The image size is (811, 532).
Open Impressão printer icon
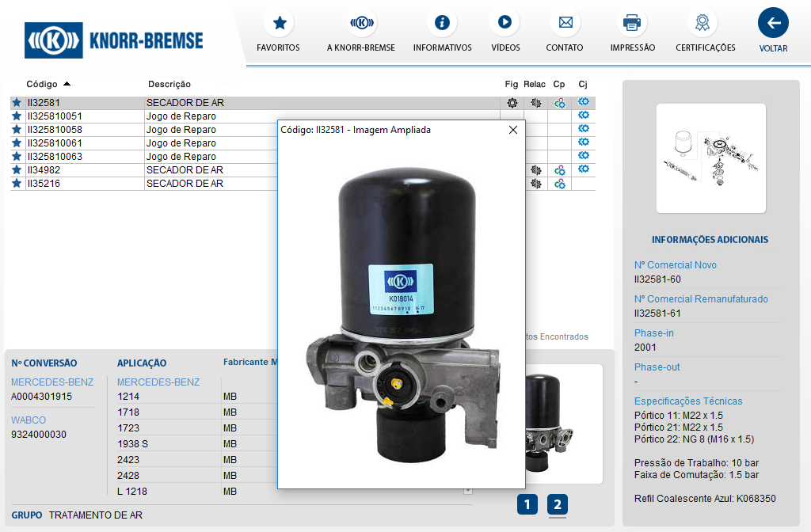coord(632,23)
